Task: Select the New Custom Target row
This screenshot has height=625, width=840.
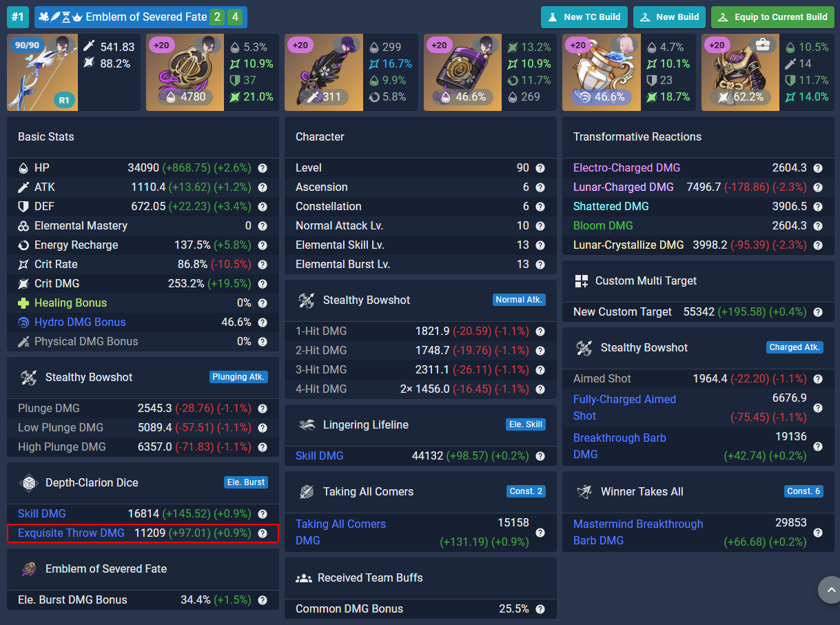Action: coord(698,312)
